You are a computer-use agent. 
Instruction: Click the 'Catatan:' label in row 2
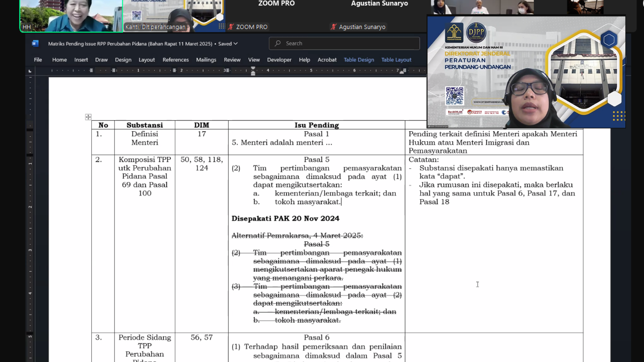[x=424, y=160]
